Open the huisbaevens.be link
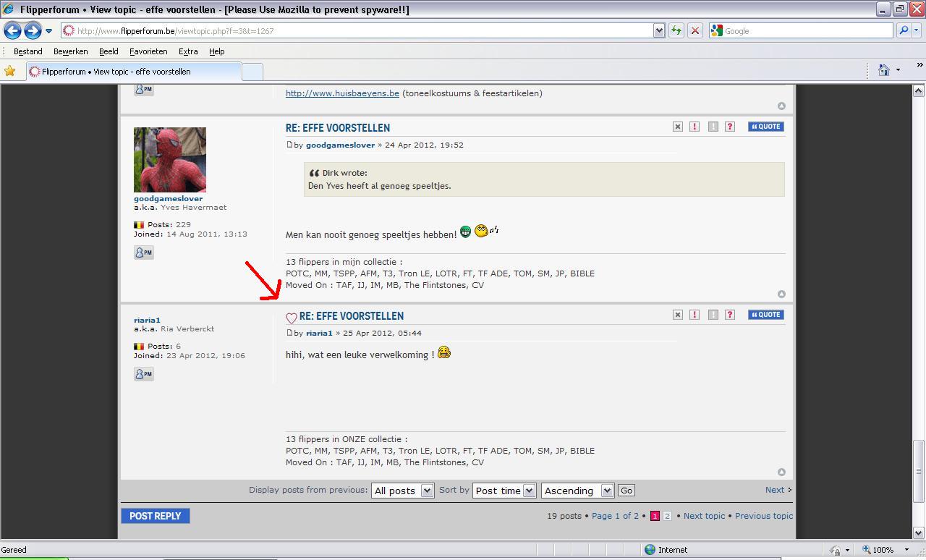 342,93
